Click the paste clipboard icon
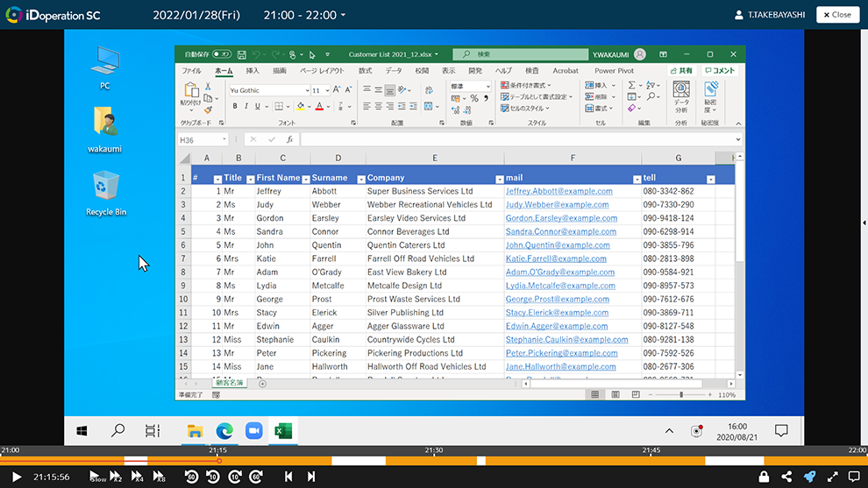Image resolution: width=868 pixels, height=488 pixels. click(x=191, y=90)
